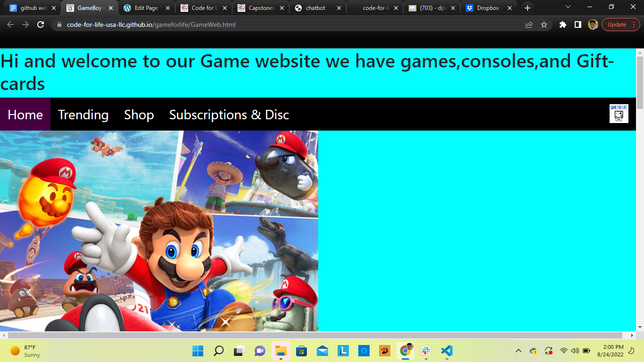Switch to the github web tab
644x362 pixels.
[x=32, y=8]
